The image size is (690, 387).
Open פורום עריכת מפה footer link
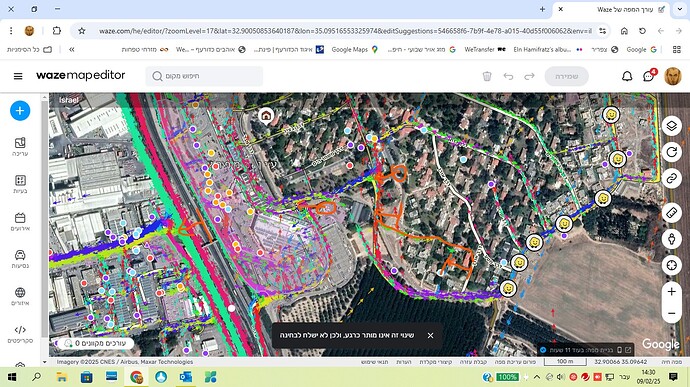click(x=515, y=362)
